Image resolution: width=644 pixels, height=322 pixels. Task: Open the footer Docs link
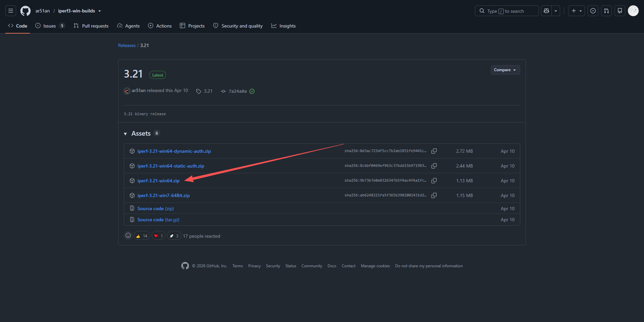332,266
